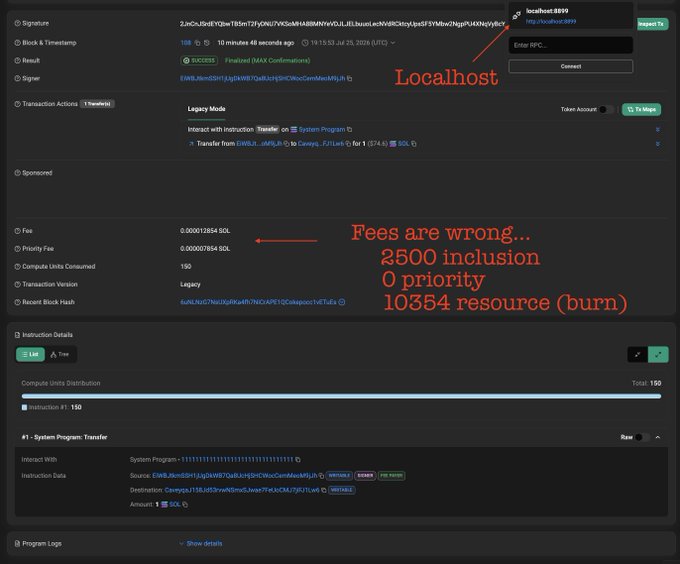Collapse the #1 System Program Transfer section
The image size is (680, 564).
click(658, 437)
